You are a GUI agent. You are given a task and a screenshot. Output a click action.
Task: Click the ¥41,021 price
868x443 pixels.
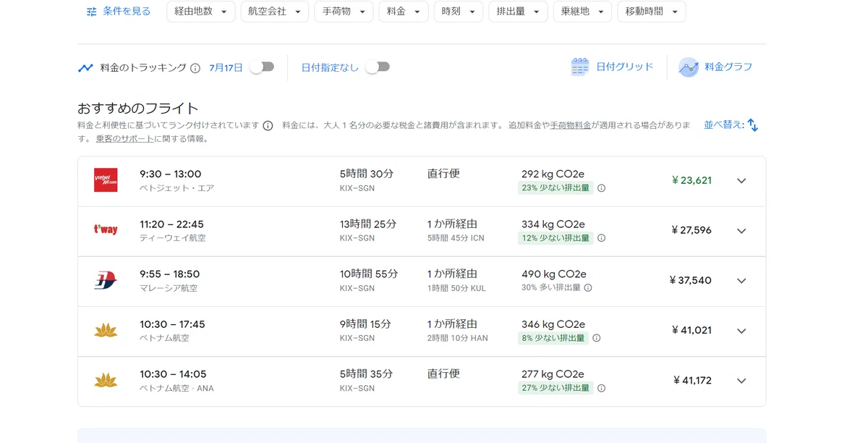(692, 330)
